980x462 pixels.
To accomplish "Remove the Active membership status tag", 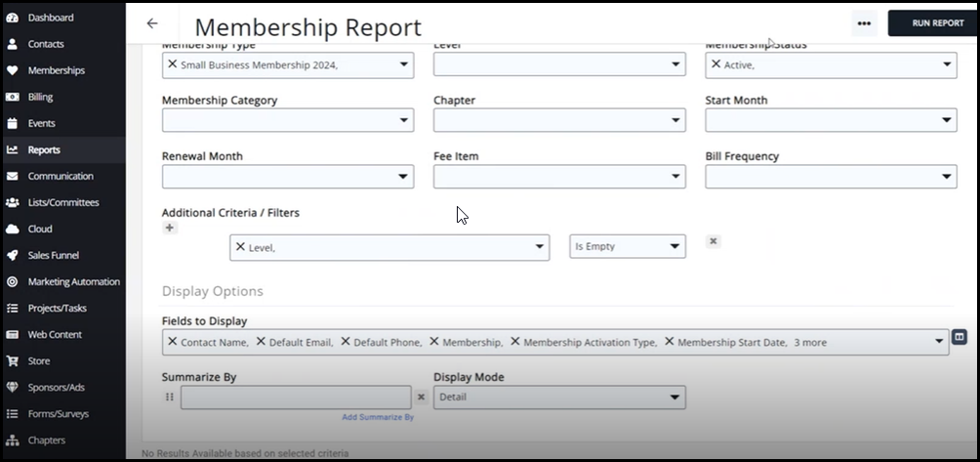I will pos(715,64).
